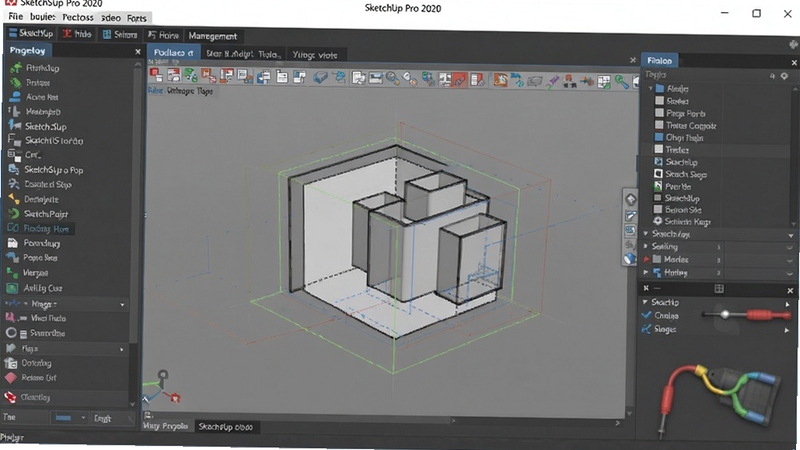Click the viewport horizontal scrollbar at bottom
Viewport: 800px width, 450px height.
383,421
